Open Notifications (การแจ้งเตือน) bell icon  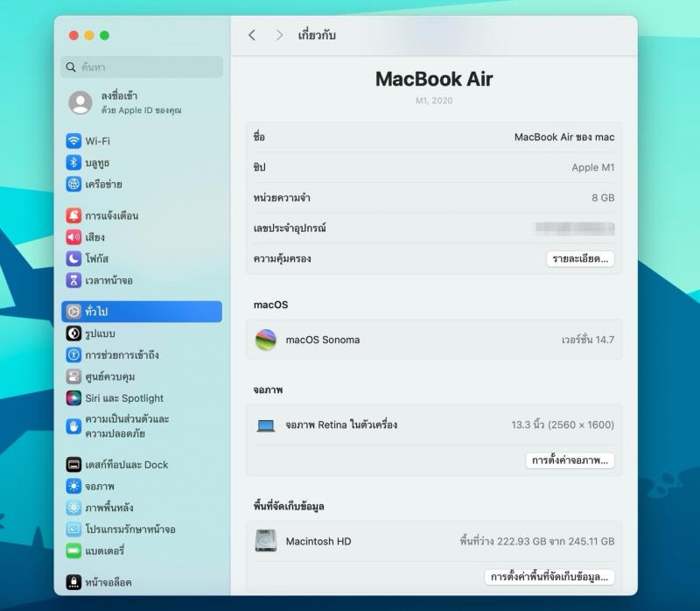(73, 215)
